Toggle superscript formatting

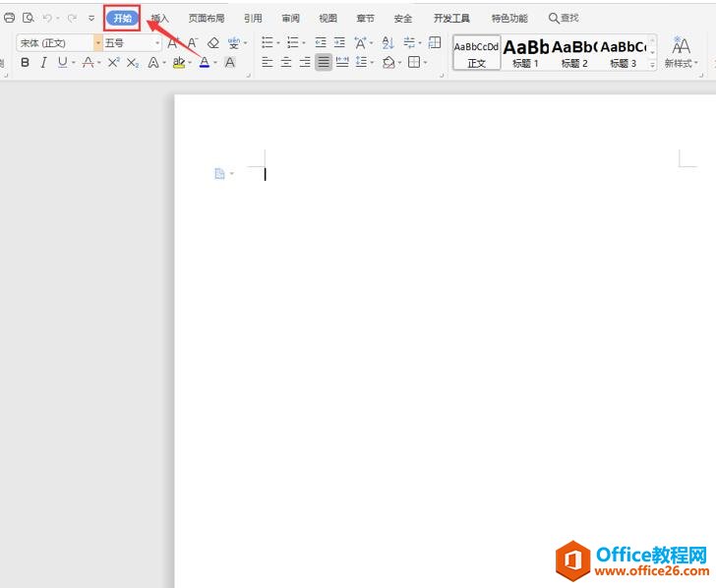coord(114,63)
